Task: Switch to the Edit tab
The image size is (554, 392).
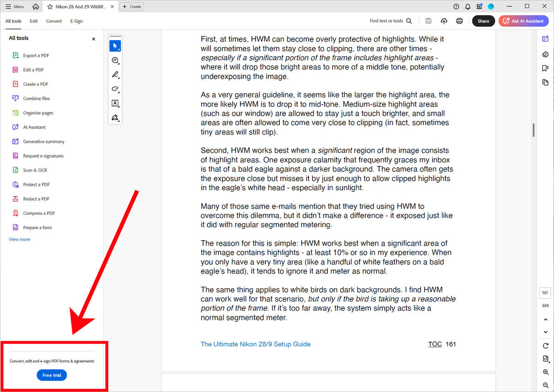Action: [34, 21]
